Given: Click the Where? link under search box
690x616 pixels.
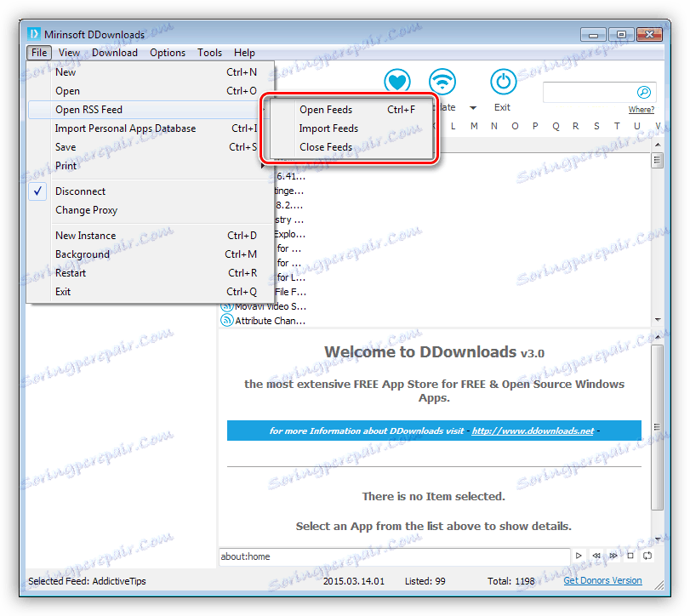Looking at the screenshot, I should (642, 110).
